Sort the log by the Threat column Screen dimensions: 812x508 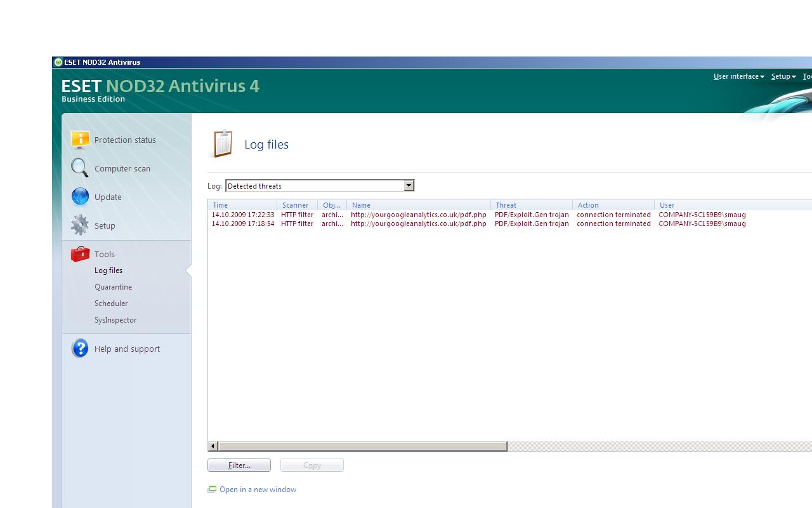point(532,205)
